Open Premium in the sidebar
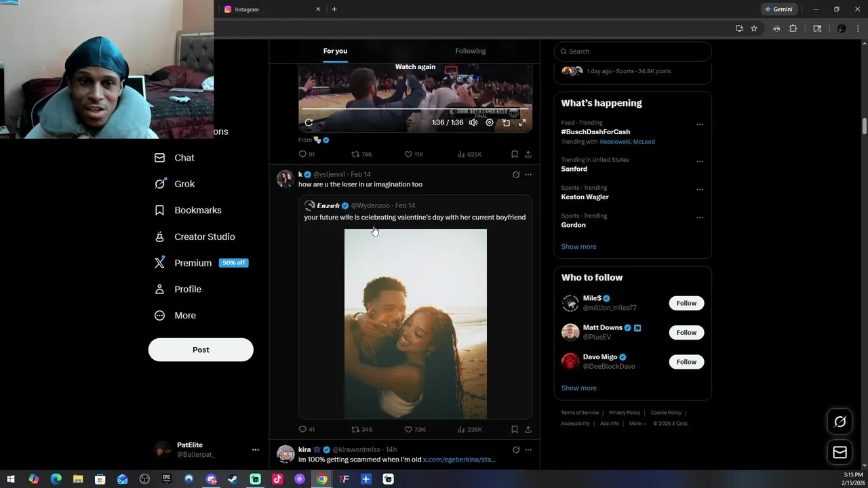This screenshot has width=868, height=488. tap(201, 263)
